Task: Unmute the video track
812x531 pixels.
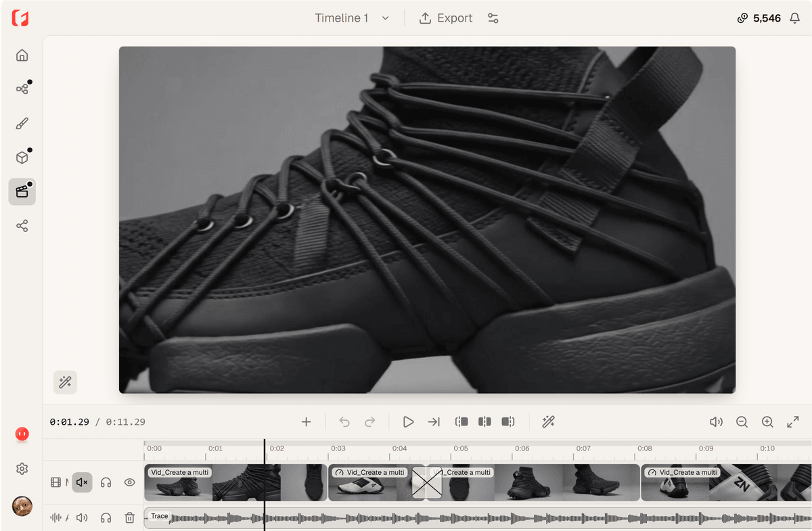Action: tap(82, 482)
